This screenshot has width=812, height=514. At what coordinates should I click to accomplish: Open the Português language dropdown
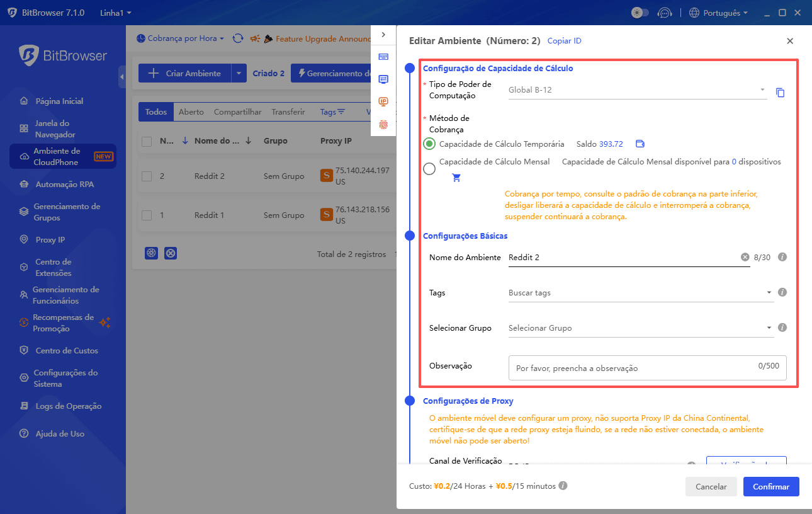(718, 13)
